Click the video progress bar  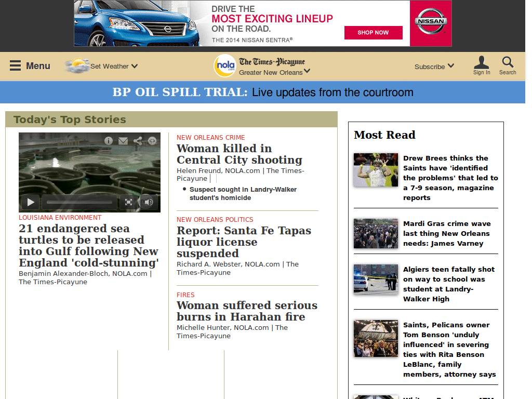pos(79,202)
